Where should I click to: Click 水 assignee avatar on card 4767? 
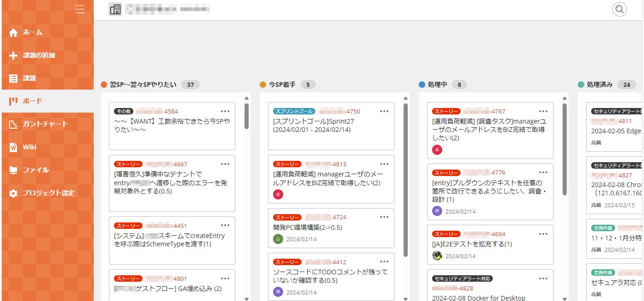click(437, 150)
